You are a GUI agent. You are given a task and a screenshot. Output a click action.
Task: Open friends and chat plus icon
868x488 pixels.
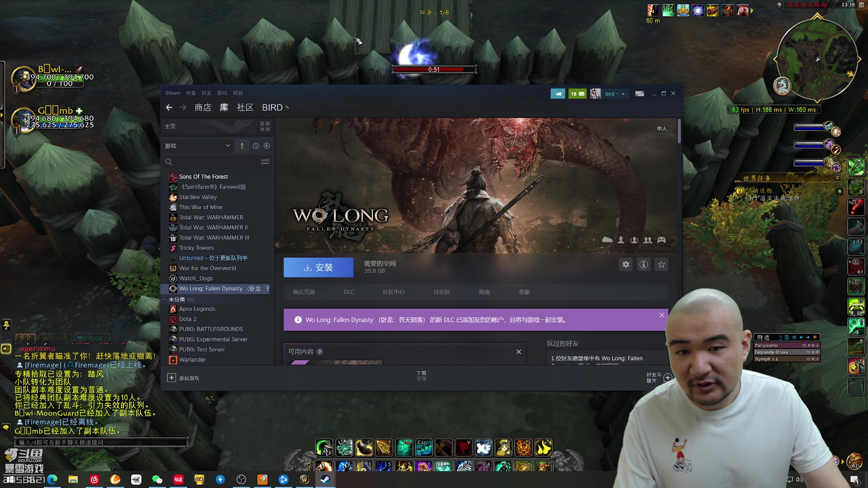[x=668, y=378]
